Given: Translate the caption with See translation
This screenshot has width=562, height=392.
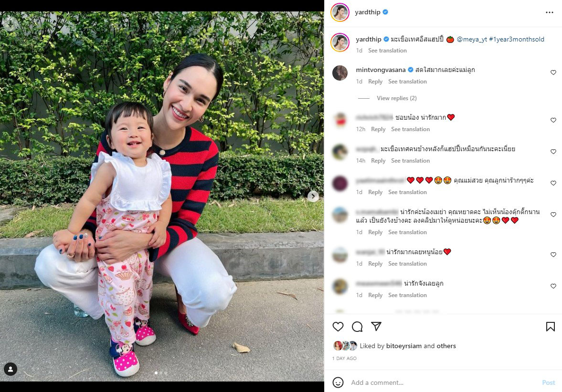Looking at the screenshot, I should click(387, 51).
